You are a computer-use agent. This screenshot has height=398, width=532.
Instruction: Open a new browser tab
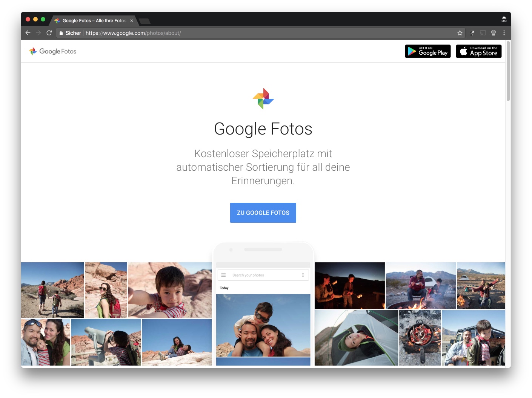145,21
